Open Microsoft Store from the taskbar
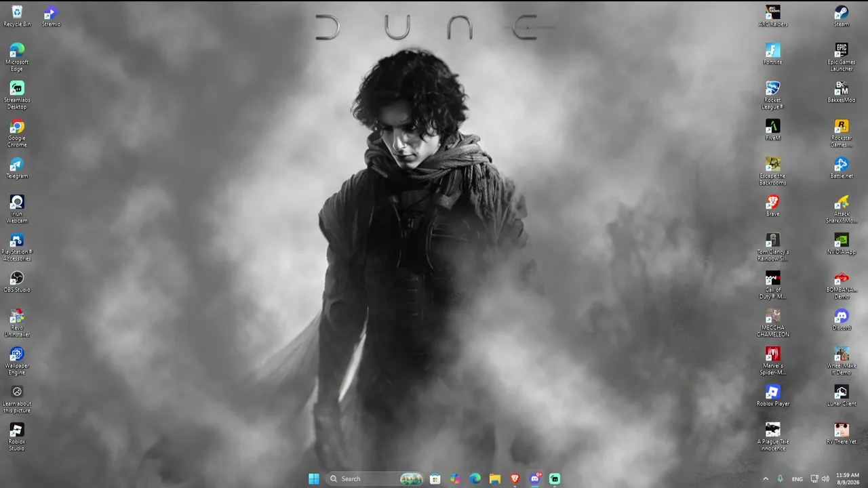Viewport: 868px width, 488px height. pos(435,479)
